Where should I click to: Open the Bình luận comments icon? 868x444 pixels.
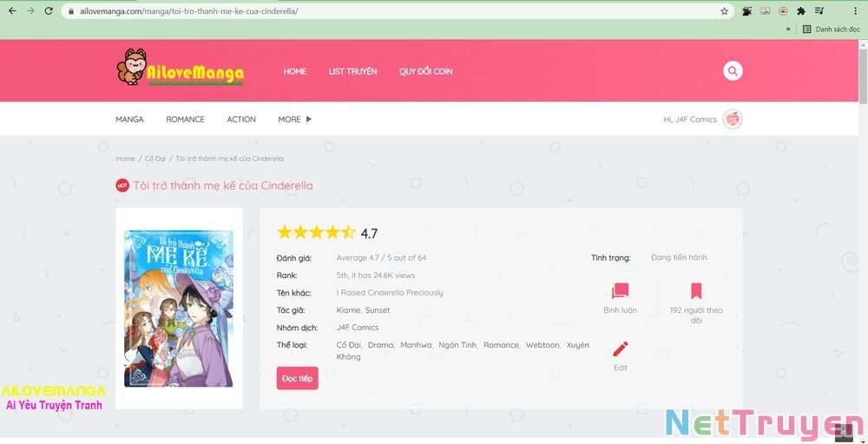click(620, 292)
